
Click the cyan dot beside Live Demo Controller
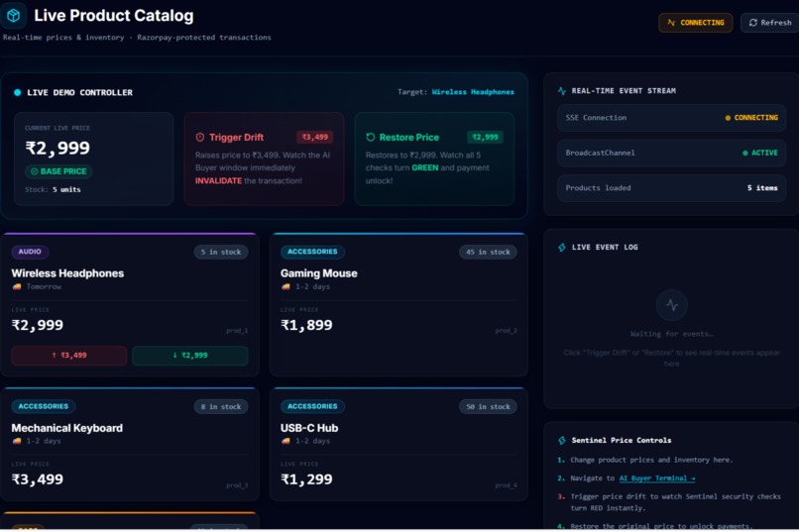pos(17,93)
